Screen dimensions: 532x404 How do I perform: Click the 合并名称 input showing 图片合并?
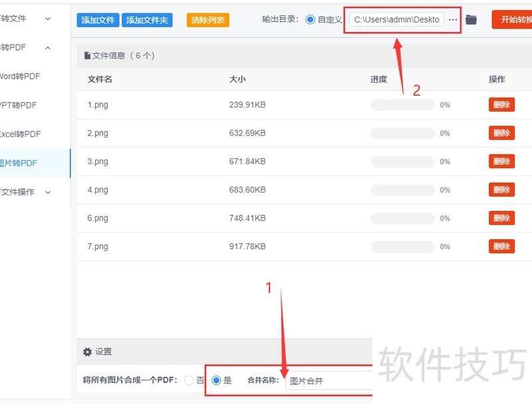[326, 380]
